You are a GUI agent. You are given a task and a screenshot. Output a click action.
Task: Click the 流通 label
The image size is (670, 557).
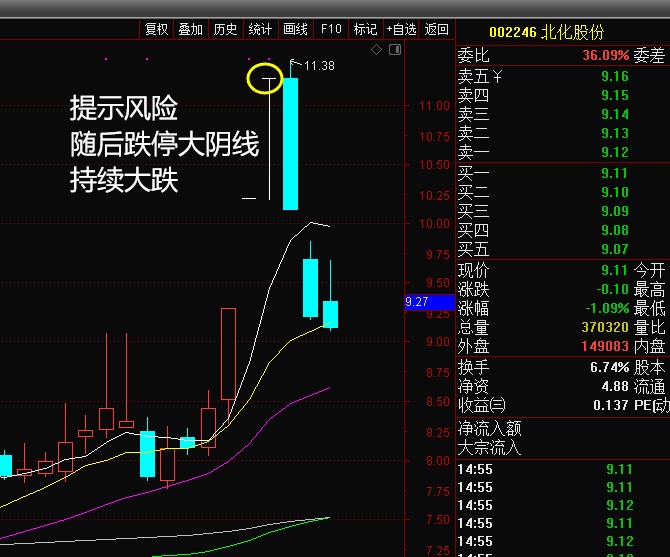(649, 387)
